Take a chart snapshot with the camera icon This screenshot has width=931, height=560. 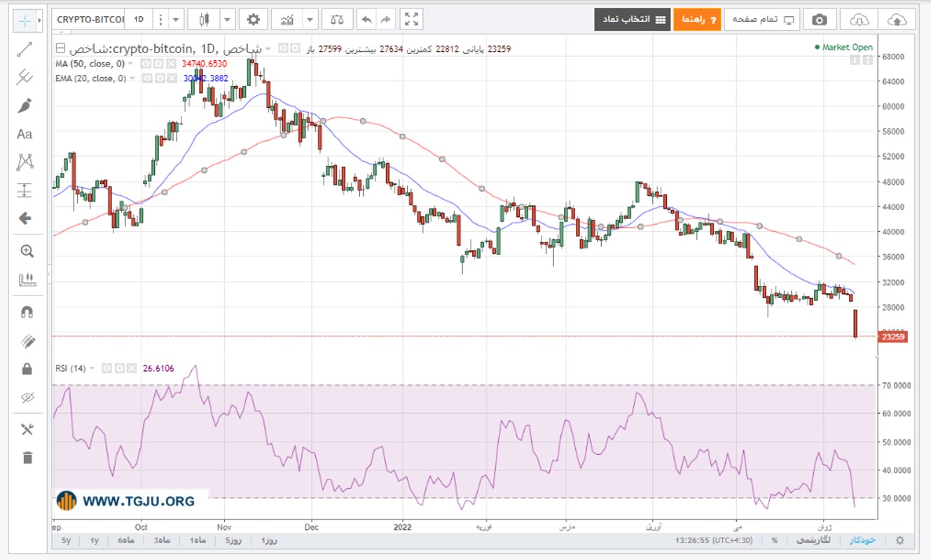(x=819, y=20)
